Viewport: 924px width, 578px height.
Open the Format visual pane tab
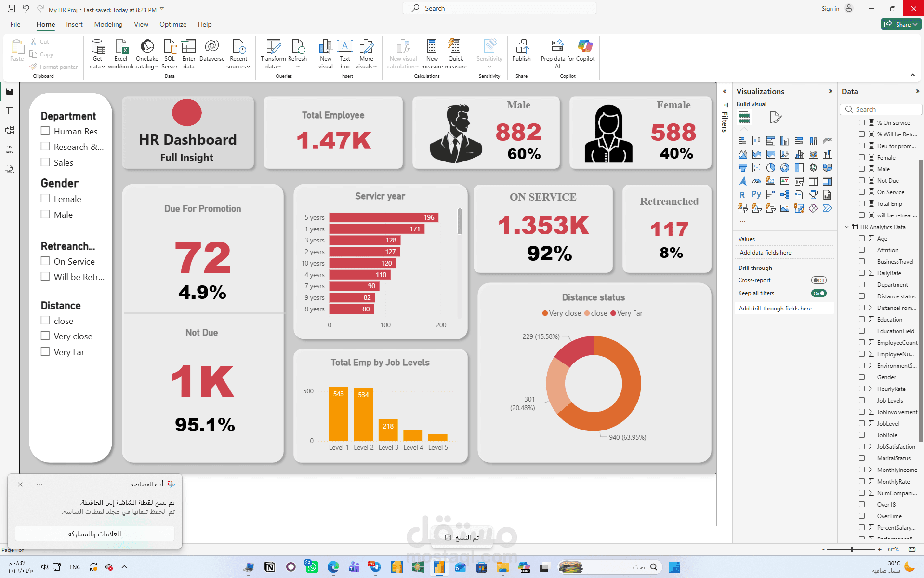click(x=775, y=117)
